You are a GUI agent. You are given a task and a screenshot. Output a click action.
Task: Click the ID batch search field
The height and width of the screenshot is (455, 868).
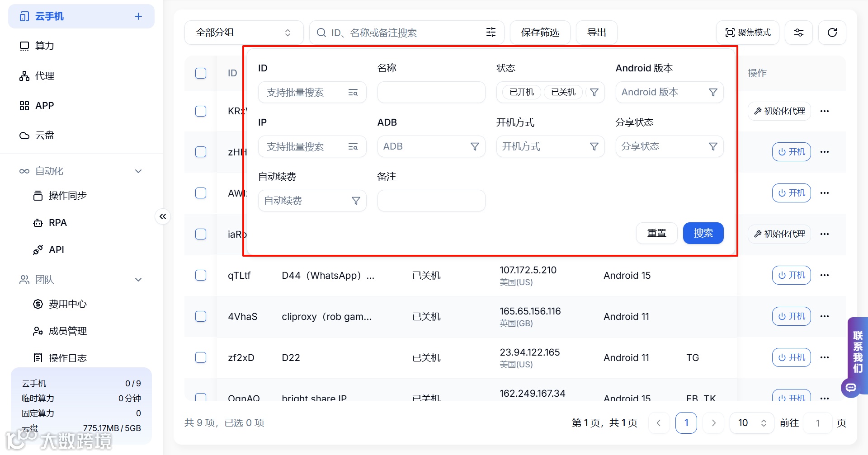pos(312,92)
